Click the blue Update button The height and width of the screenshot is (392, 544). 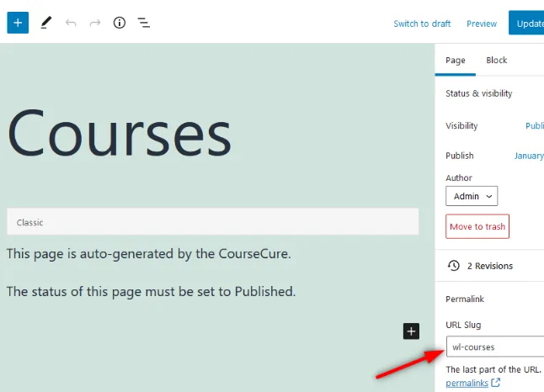[527, 24]
